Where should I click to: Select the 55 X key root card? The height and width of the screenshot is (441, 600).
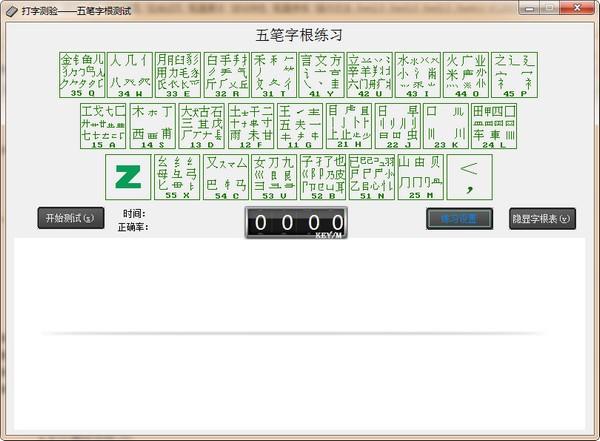(176, 177)
